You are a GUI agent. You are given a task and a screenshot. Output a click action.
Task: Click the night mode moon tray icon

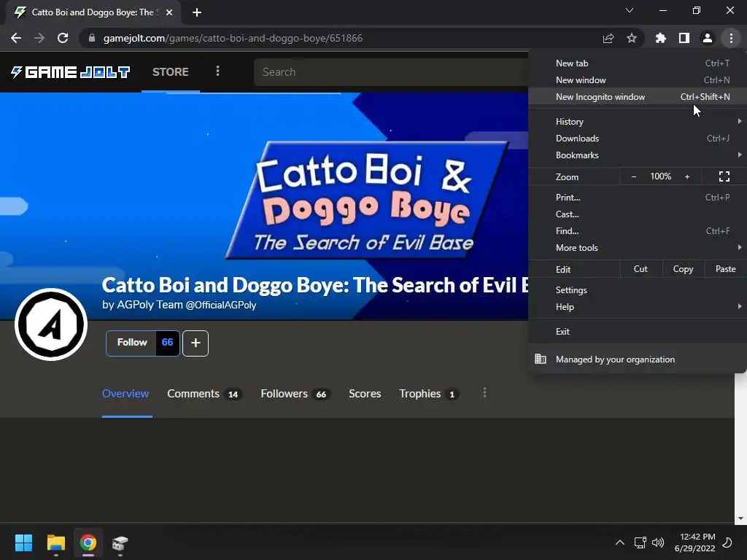click(727, 542)
